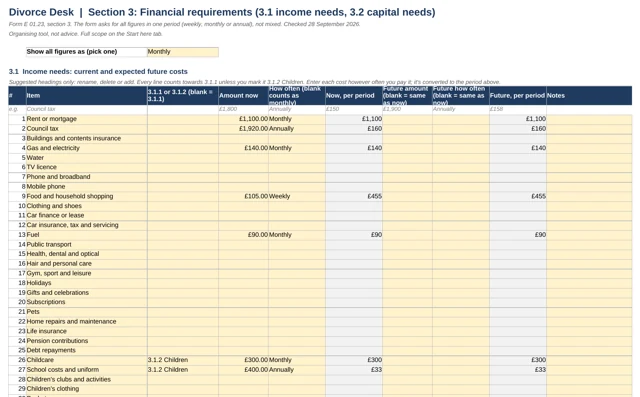
Task: Select 'Buildings and contents insurance' item
Action: pos(87,138)
